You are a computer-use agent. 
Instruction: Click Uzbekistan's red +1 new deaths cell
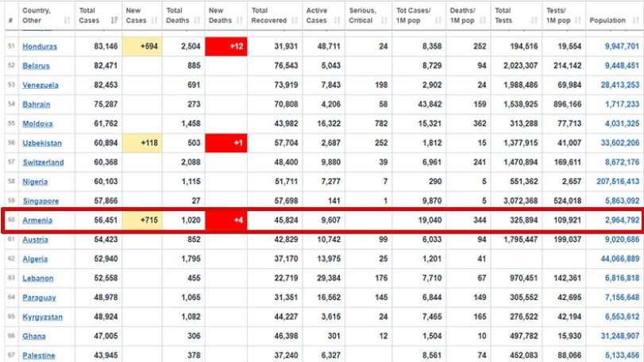tap(226, 143)
